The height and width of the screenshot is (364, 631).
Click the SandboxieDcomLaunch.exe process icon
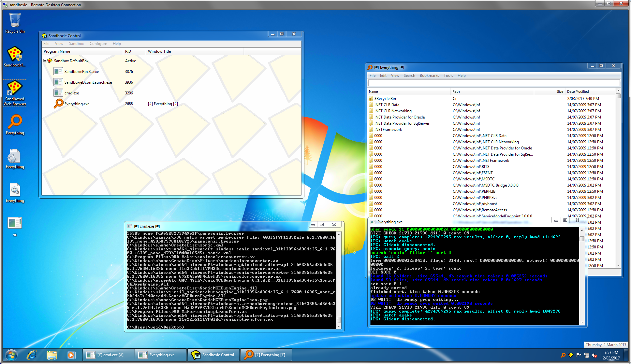coord(58,82)
